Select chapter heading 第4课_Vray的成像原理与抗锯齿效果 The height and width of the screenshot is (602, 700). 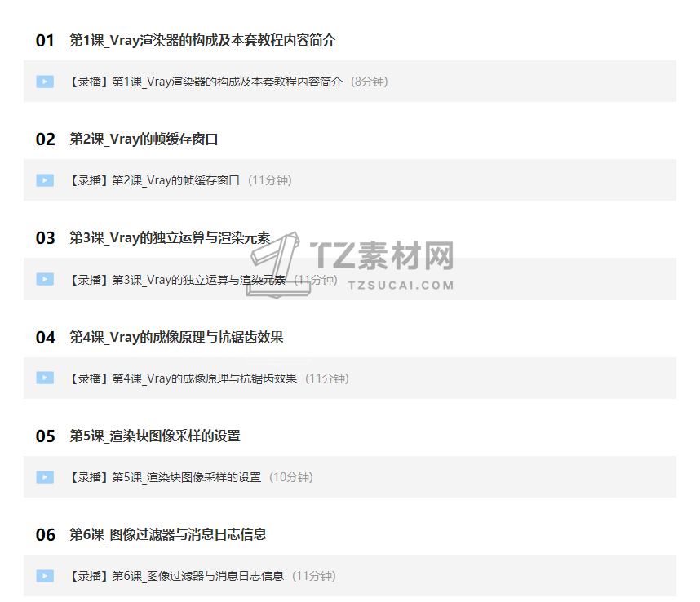pos(176,337)
